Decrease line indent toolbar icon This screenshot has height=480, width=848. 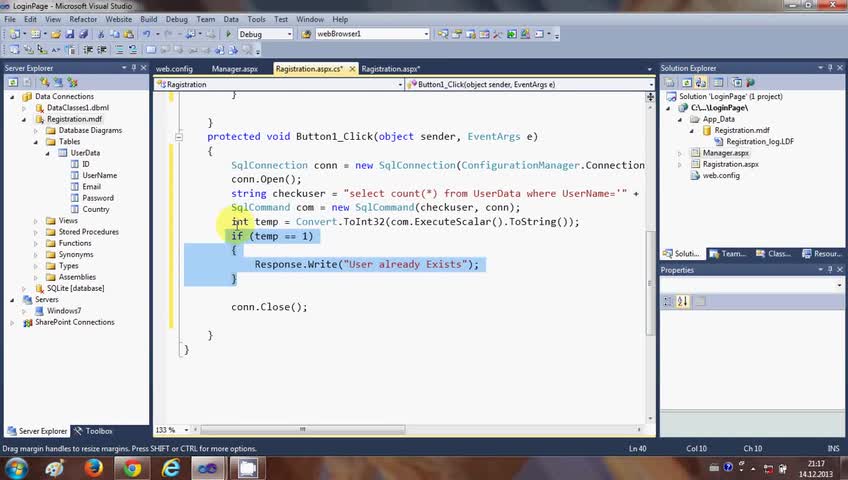click(x=88, y=50)
